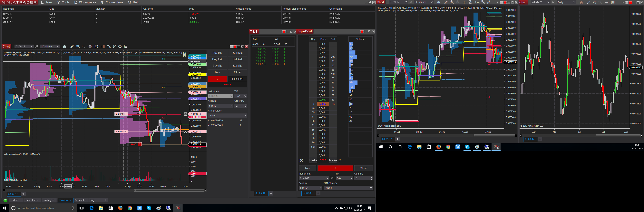
Task: Open properties list icon in 15 Minute chart
Action: tap(125, 47)
